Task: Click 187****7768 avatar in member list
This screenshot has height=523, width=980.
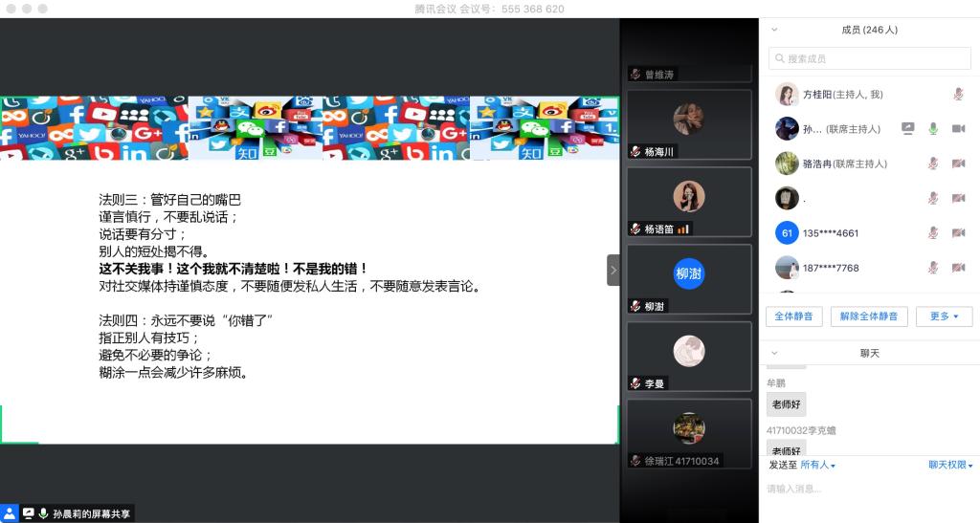Action: 787,268
